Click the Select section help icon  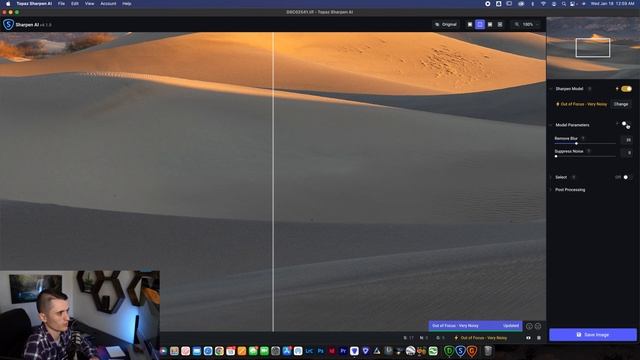pyautogui.click(x=573, y=177)
